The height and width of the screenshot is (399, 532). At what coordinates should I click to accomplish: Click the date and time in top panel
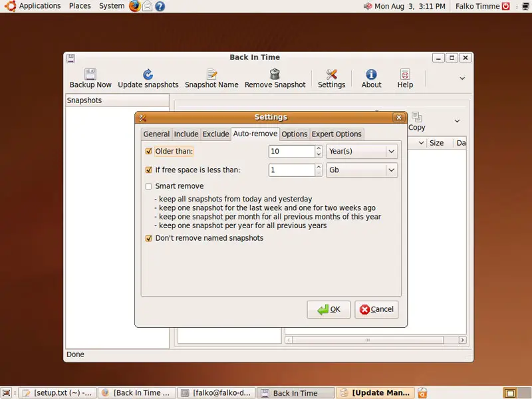410,6
